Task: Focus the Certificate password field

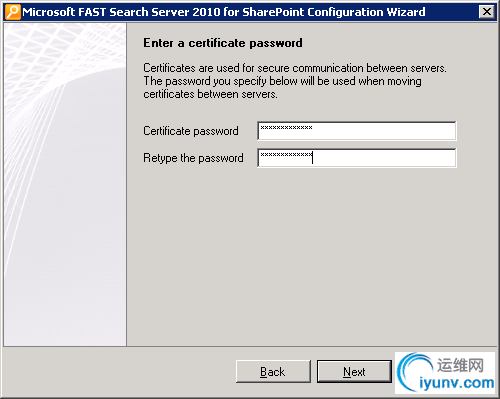Action: tap(357, 131)
